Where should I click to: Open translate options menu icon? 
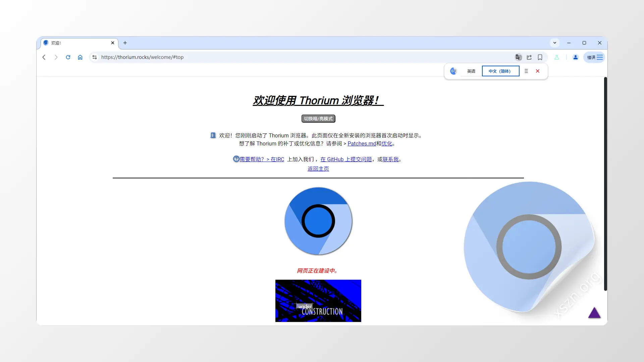pyautogui.click(x=526, y=71)
